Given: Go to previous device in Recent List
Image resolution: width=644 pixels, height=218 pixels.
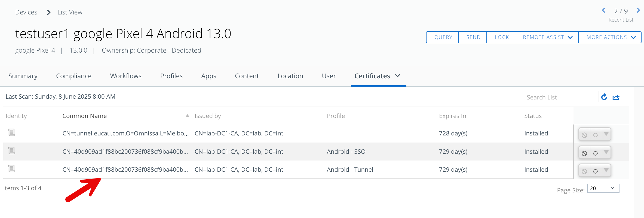Looking at the screenshot, I should click(603, 11).
